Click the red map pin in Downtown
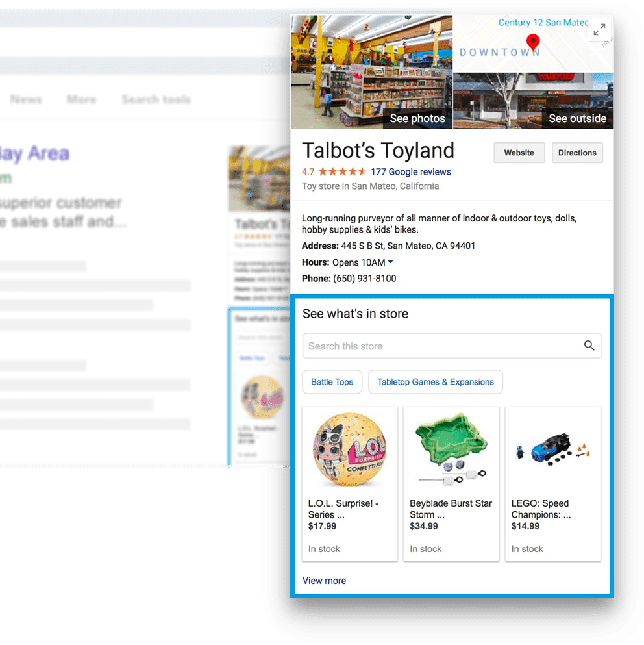The width and height of the screenshot is (644, 645). coord(533,43)
